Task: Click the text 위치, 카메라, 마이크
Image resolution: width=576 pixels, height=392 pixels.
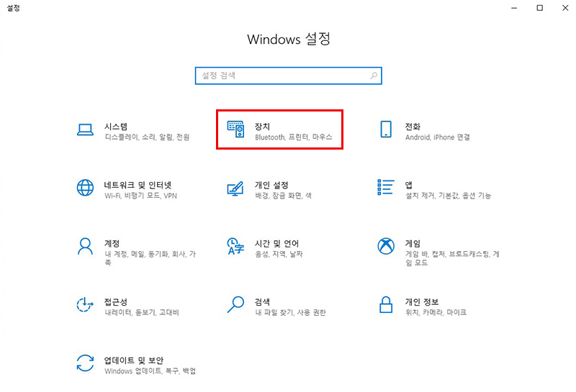Action: pyautogui.click(x=436, y=312)
